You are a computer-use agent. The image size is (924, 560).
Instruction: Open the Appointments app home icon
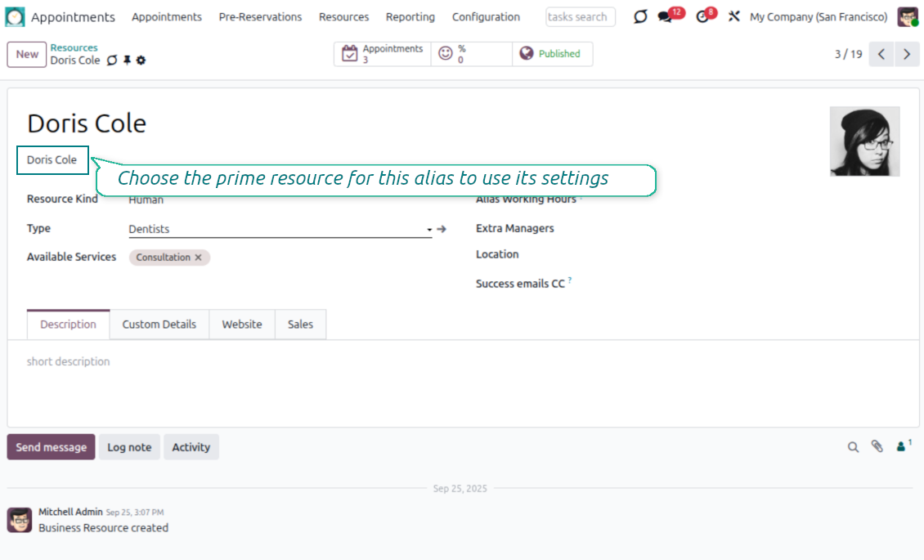coord(16,17)
